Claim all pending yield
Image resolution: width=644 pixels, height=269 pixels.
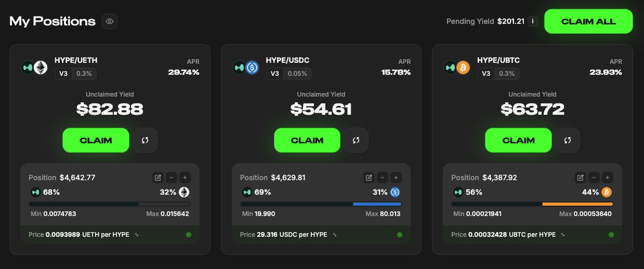[x=589, y=21]
